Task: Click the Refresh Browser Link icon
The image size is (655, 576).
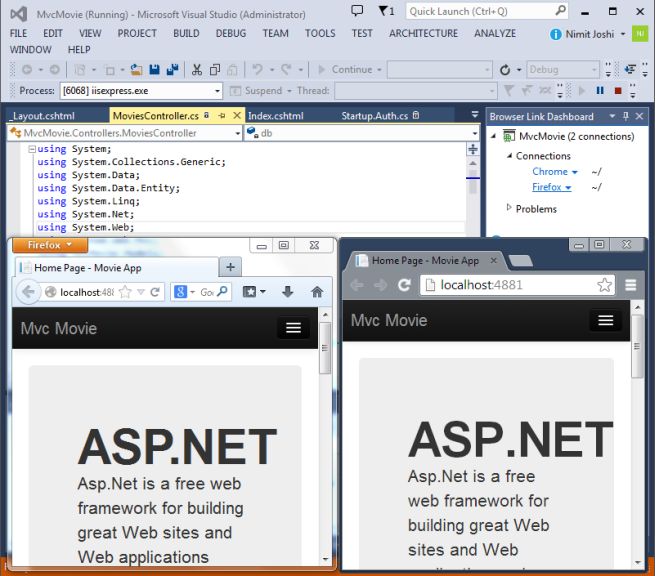Action: pyautogui.click(x=505, y=70)
